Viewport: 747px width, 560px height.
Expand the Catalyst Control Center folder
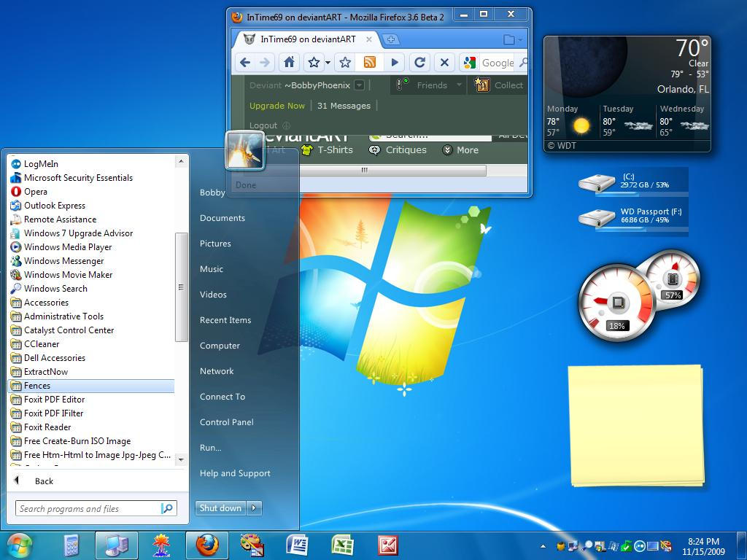(62, 330)
